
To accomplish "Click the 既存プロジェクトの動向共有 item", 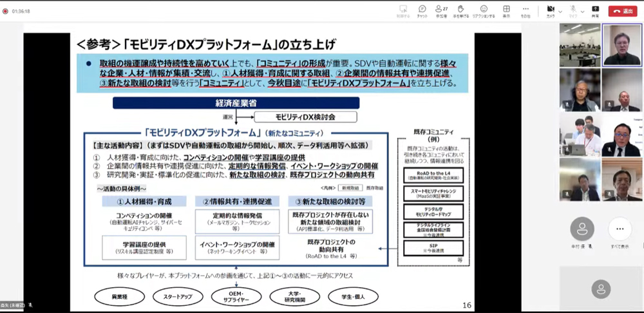I will click(331, 248).
